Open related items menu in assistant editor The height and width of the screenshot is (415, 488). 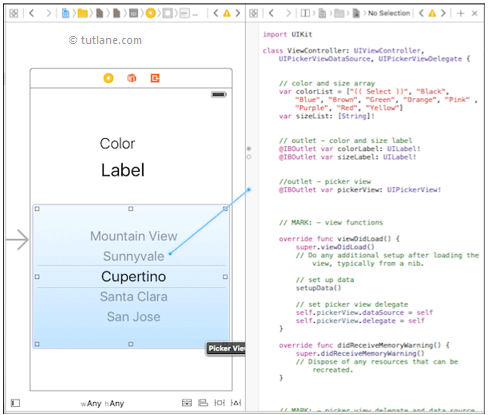pyautogui.click(x=254, y=13)
